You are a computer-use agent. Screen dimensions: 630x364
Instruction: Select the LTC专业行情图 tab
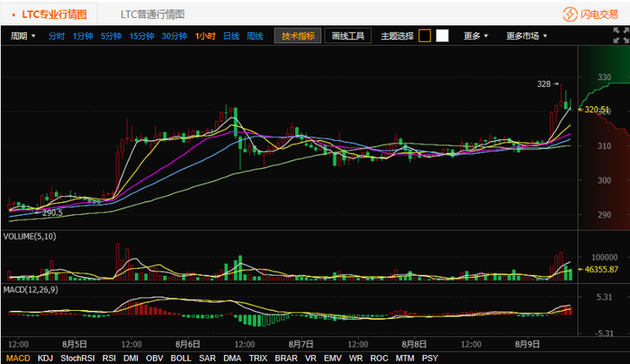tap(54, 14)
